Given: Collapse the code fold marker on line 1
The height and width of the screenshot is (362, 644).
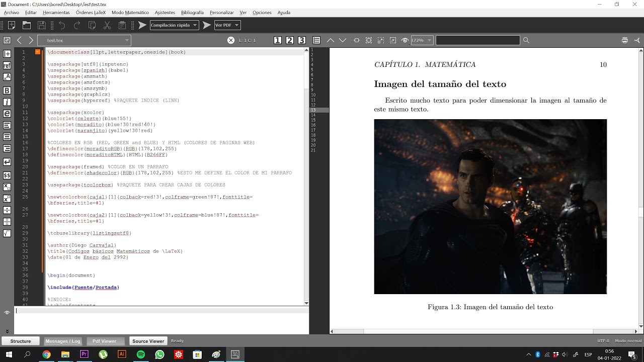Looking at the screenshot, I should pyautogui.click(x=37, y=52).
